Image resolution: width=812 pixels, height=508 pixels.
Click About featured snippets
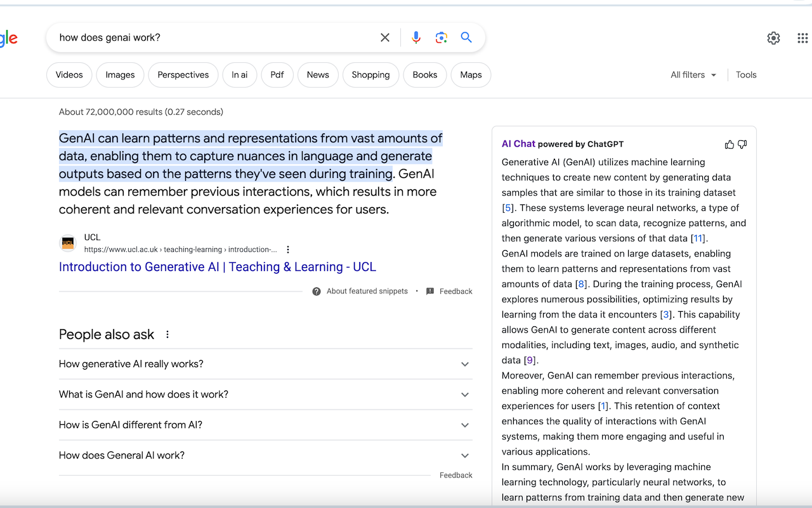367,291
